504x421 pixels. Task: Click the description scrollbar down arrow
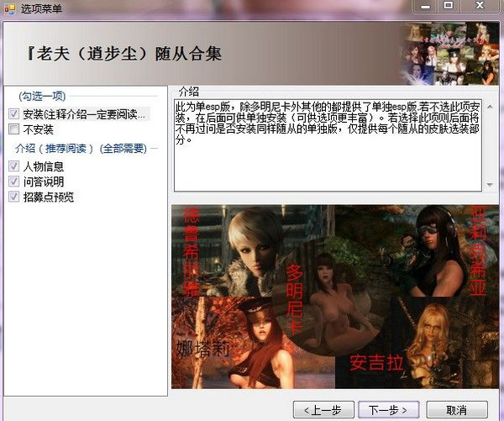coord(490,185)
